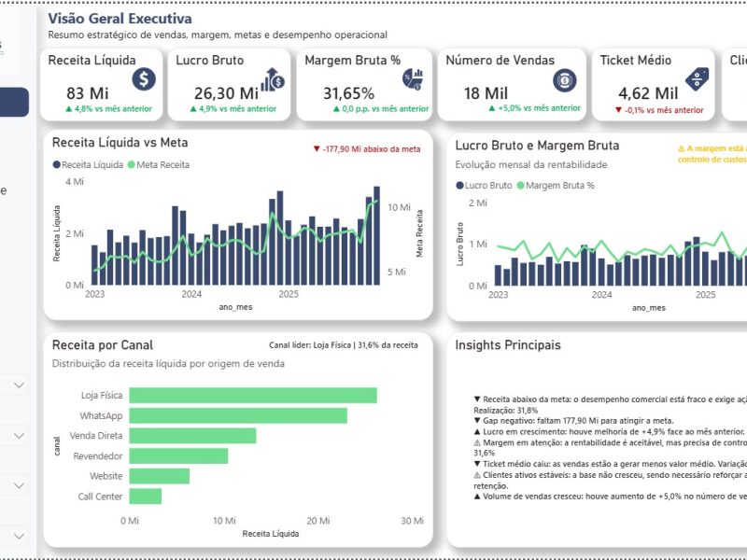The image size is (747, 560).
Task: Select the Loja Física bar in Receita por Canal
Action: (253, 395)
